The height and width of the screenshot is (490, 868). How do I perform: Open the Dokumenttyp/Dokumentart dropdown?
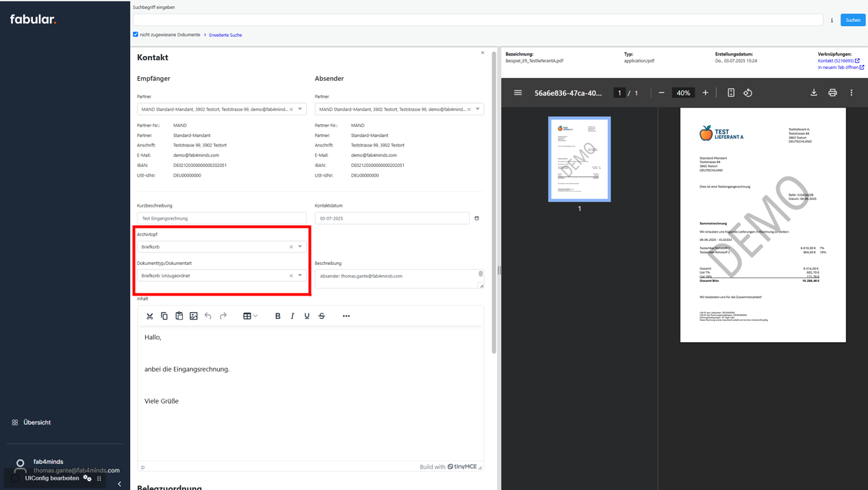300,276
